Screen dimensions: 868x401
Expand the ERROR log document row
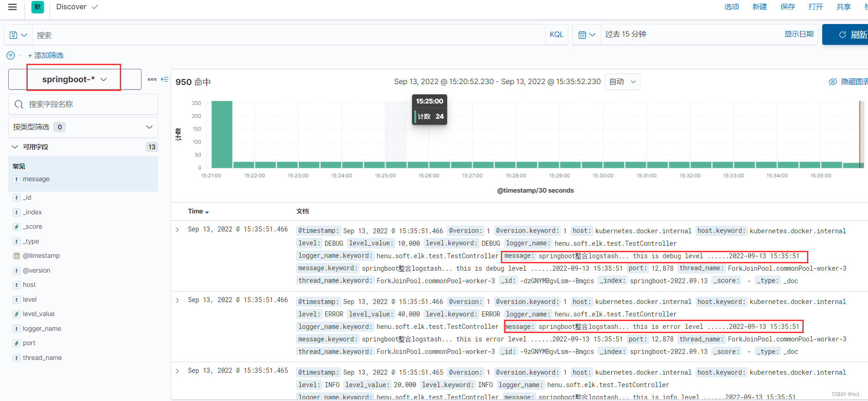(178, 300)
